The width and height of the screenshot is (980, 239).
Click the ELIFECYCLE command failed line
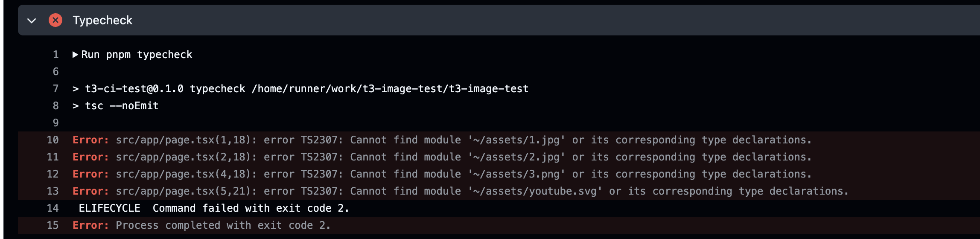(x=214, y=208)
